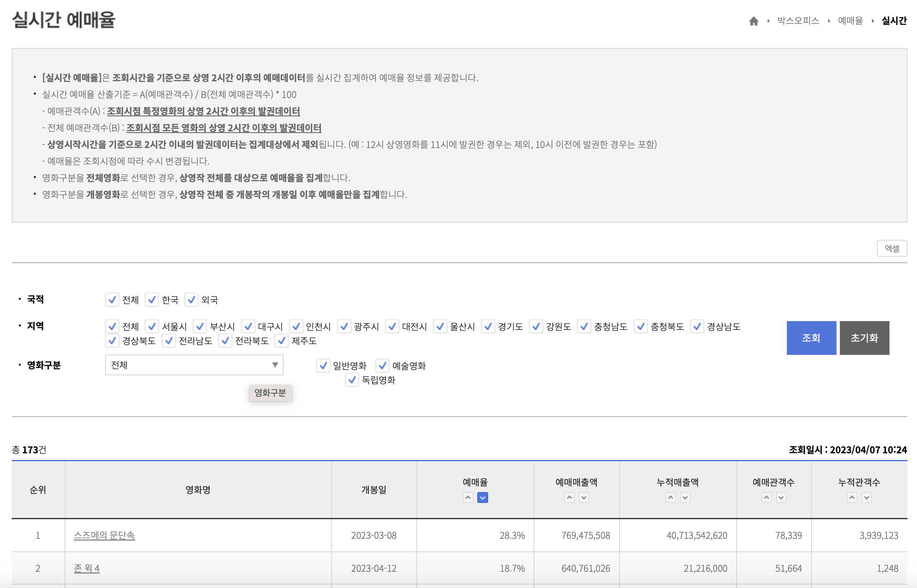Toggle the 예술영화 checkbox

point(382,366)
